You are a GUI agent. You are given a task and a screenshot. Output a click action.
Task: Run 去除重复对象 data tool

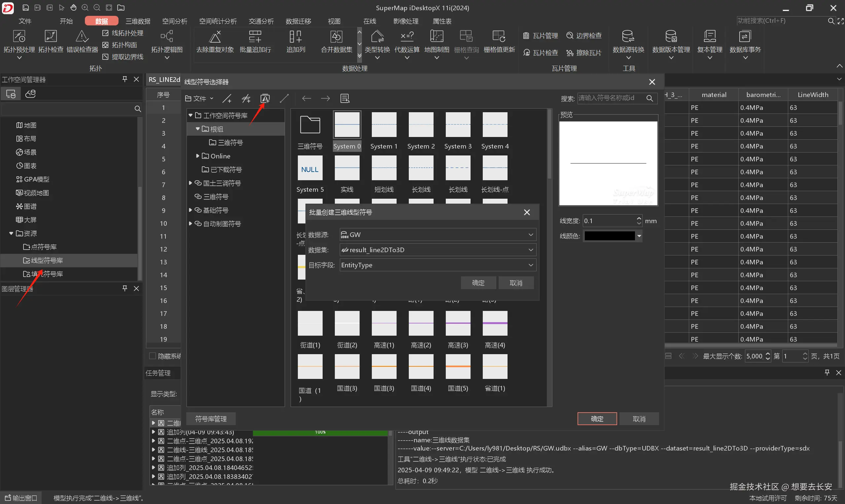(215, 42)
